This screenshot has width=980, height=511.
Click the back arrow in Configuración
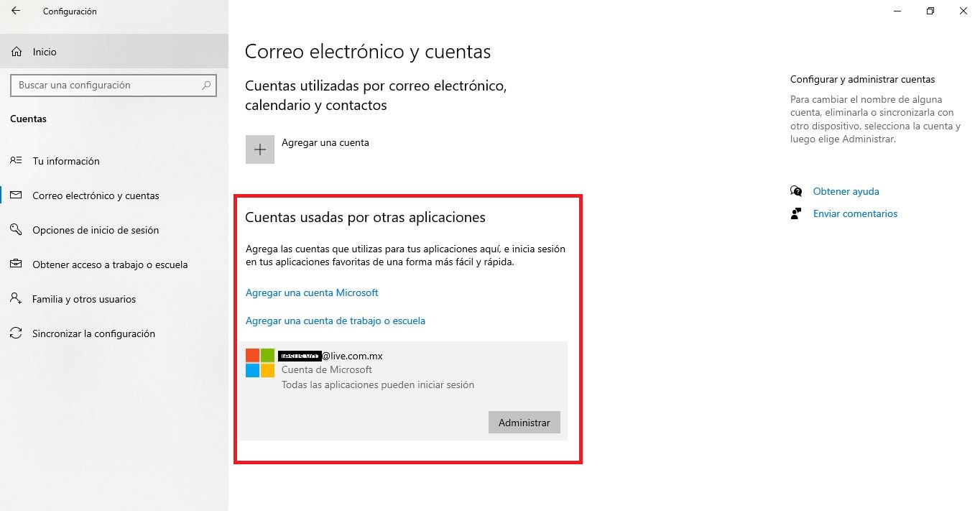(16, 11)
